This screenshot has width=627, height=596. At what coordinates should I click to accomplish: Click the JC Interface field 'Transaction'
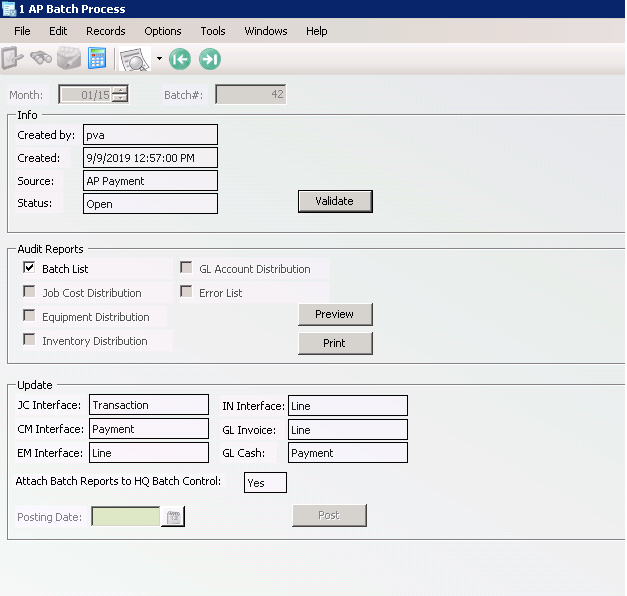click(149, 405)
